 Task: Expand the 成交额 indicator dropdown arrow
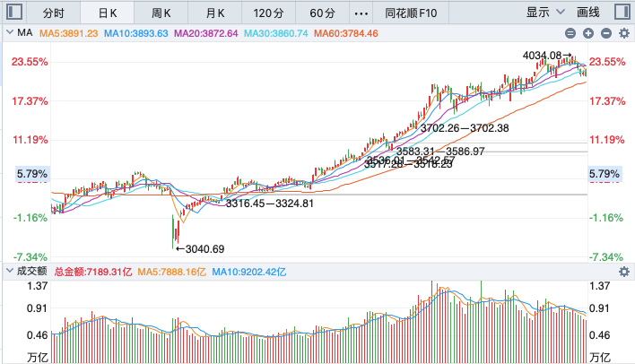click(9, 271)
